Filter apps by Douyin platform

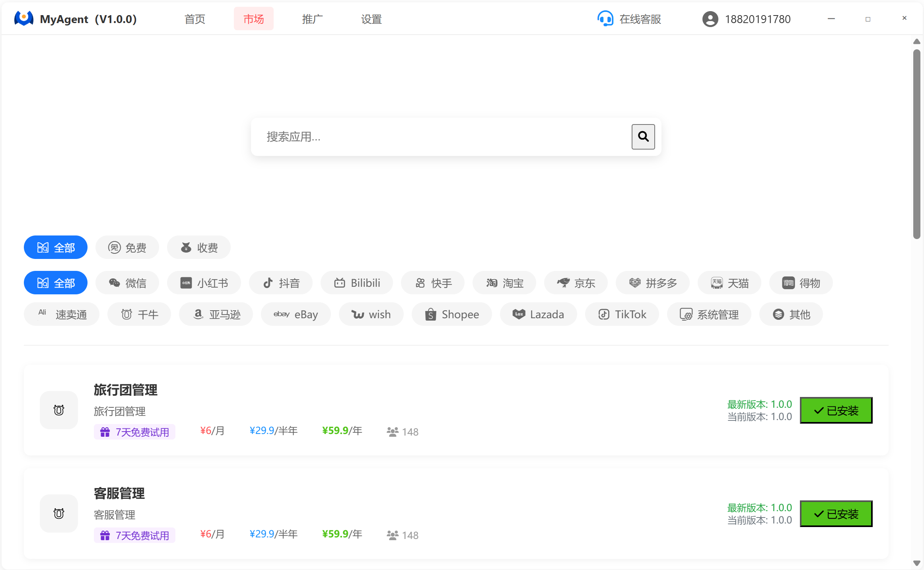pos(281,283)
